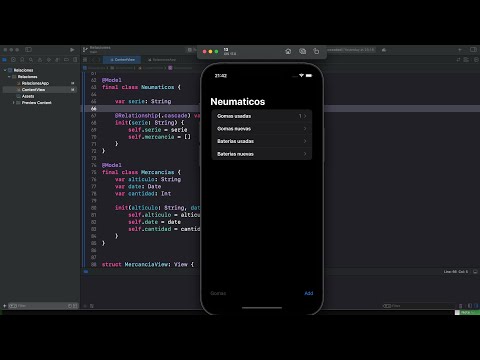
Task: Click the debug area Filter field
Action: coord(418,306)
